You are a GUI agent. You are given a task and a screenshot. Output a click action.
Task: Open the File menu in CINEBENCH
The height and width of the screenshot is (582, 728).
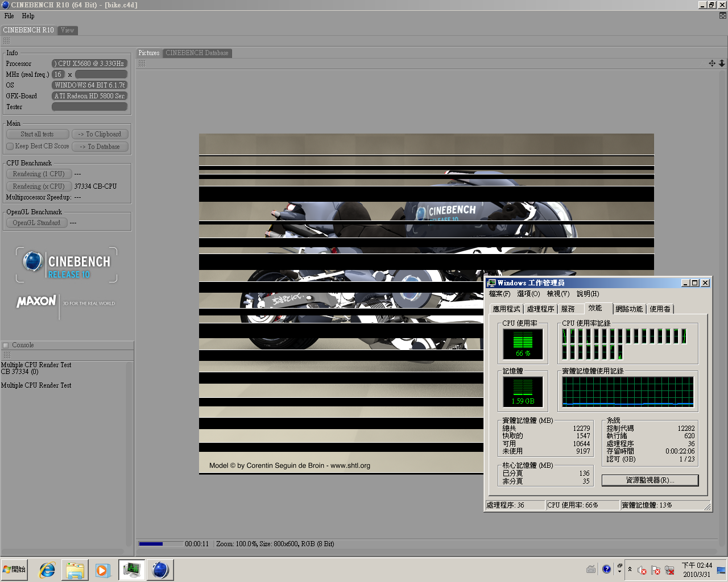(x=9, y=16)
